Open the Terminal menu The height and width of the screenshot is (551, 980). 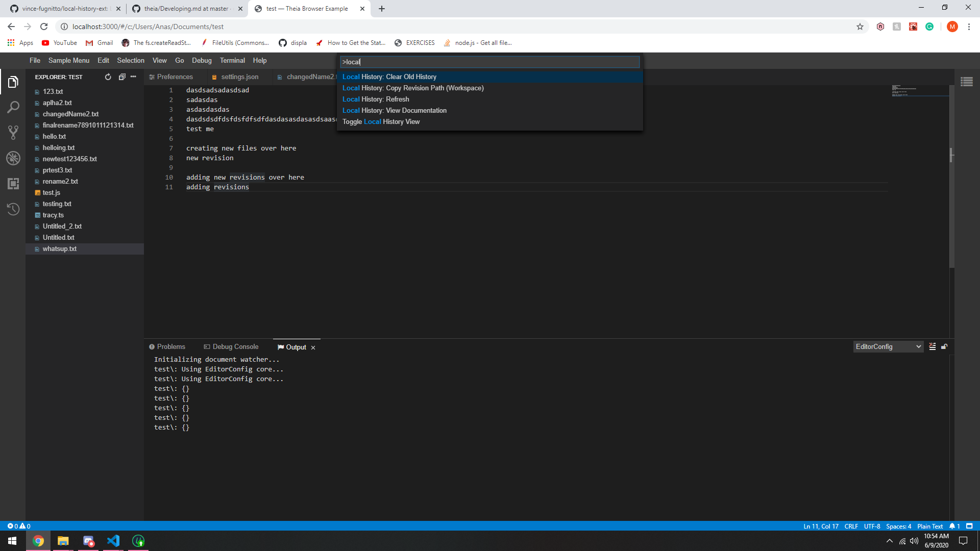tap(232, 60)
